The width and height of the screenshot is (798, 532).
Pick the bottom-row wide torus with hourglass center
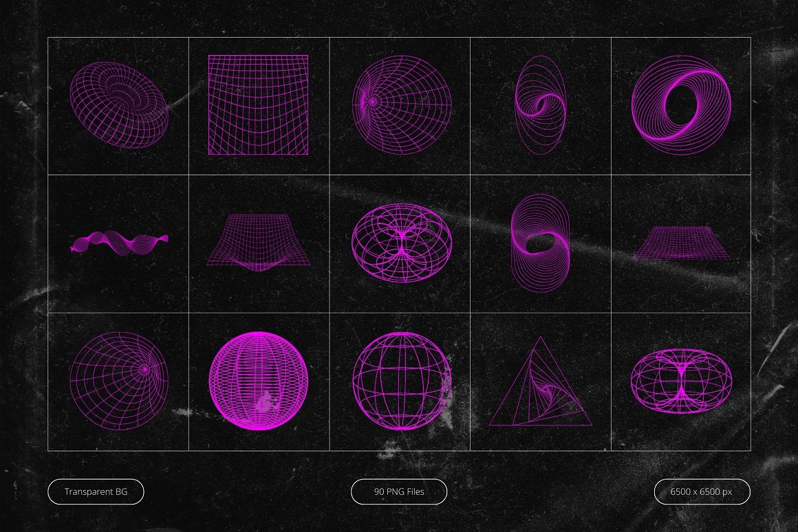[680, 381]
